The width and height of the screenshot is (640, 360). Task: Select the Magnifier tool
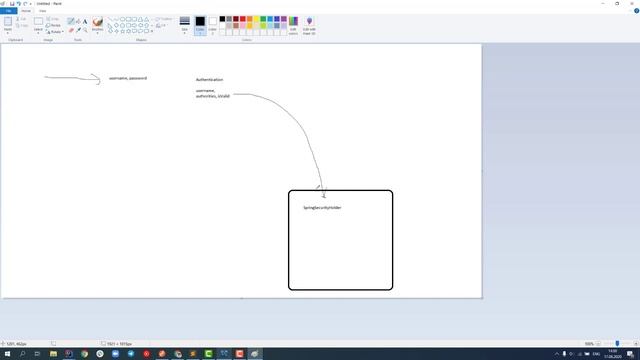85,30
